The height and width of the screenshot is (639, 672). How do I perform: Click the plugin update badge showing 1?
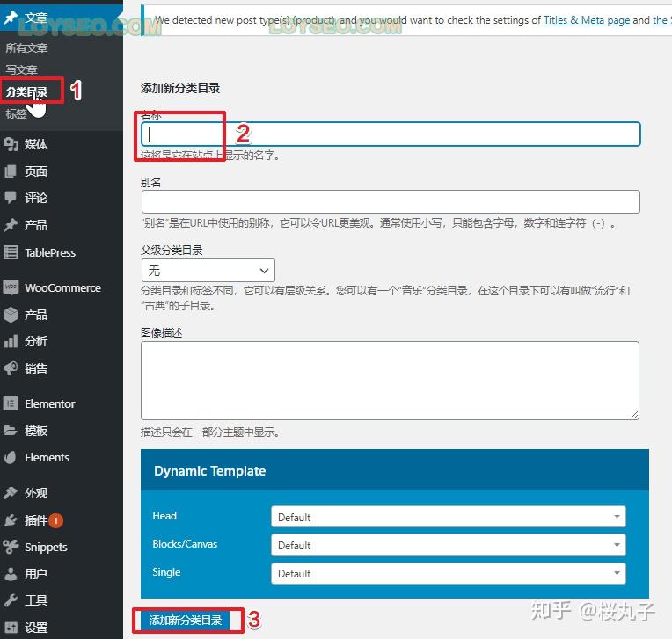[x=55, y=521]
